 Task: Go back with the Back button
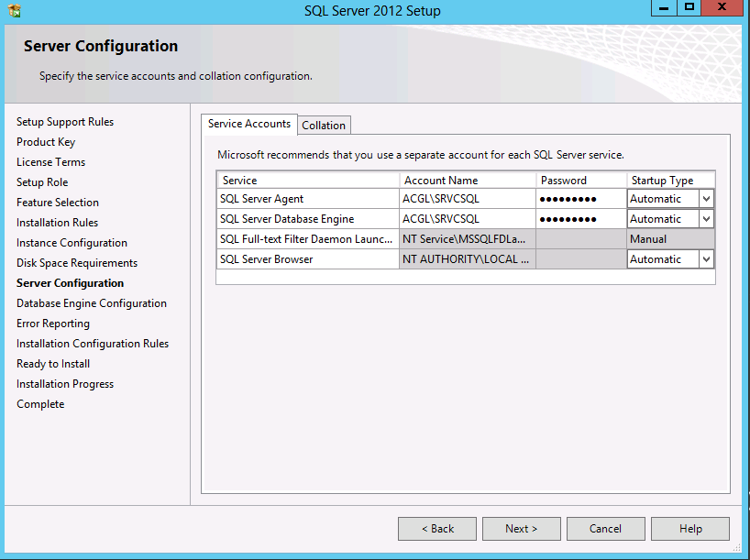(437, 529)
